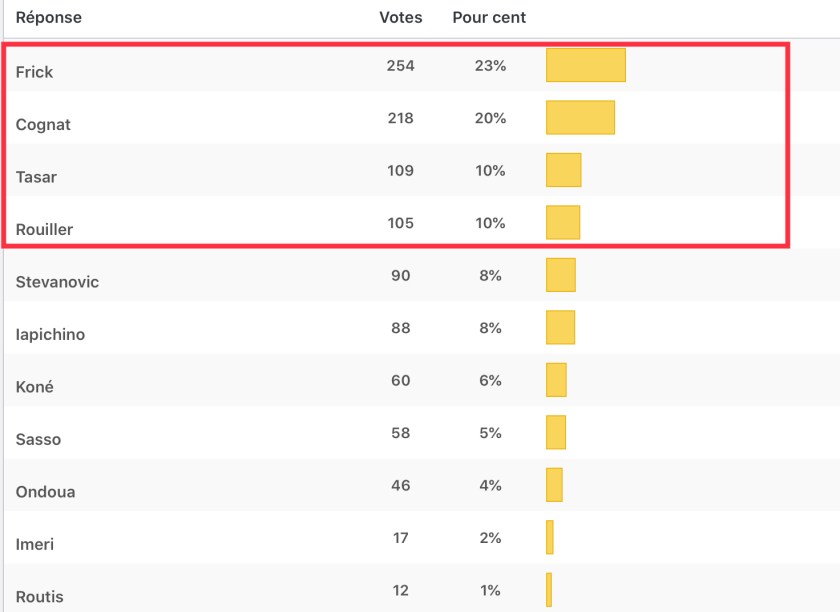
Task: Click the Sasso row label
Action: [38, 439]
